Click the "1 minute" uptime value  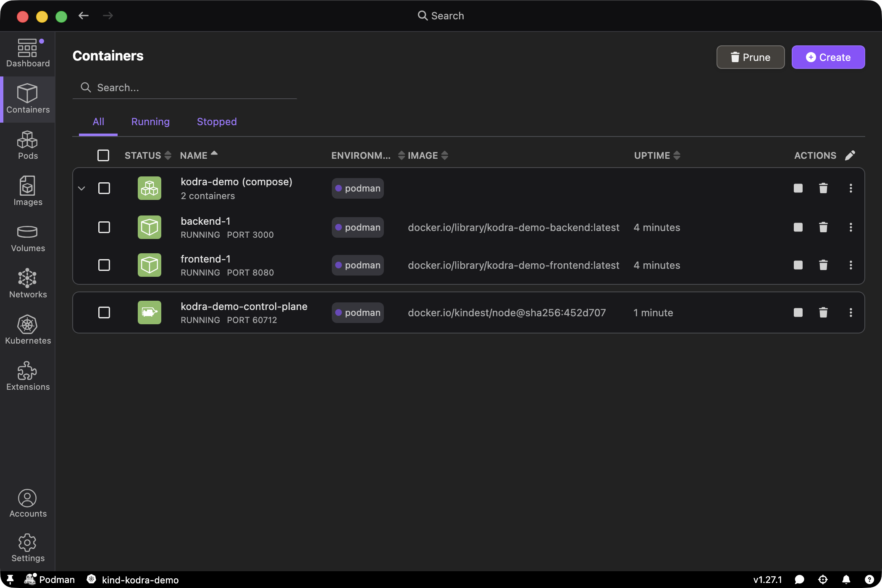(653, 312)
